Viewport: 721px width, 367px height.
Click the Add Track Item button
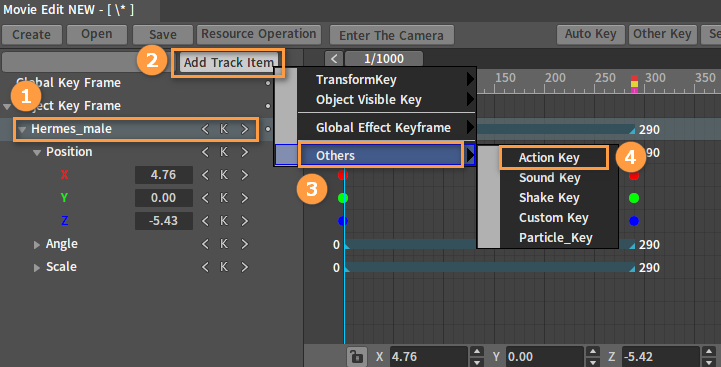[229, 63]
